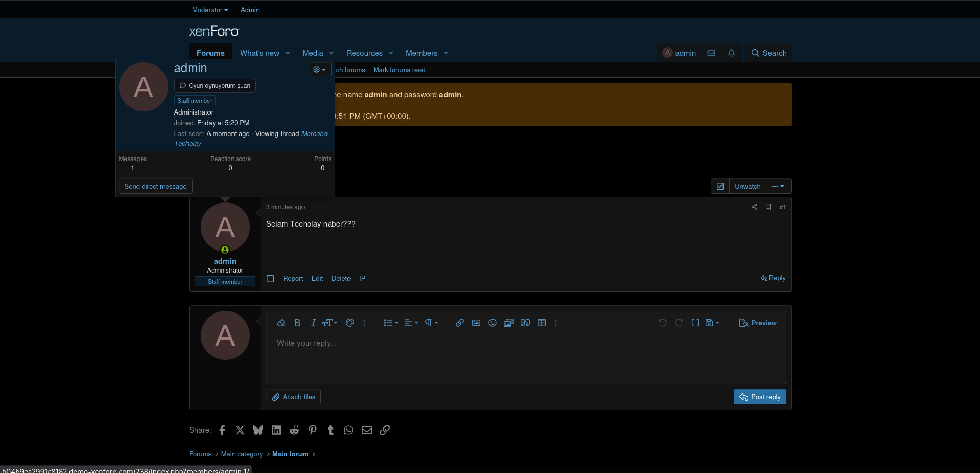Open the Resources tab

point(364,53)
